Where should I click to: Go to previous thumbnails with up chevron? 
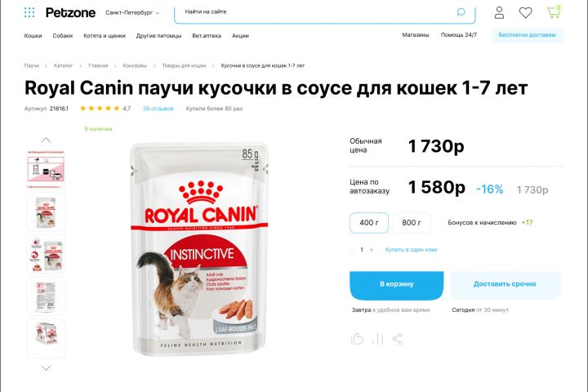point(46,140)
